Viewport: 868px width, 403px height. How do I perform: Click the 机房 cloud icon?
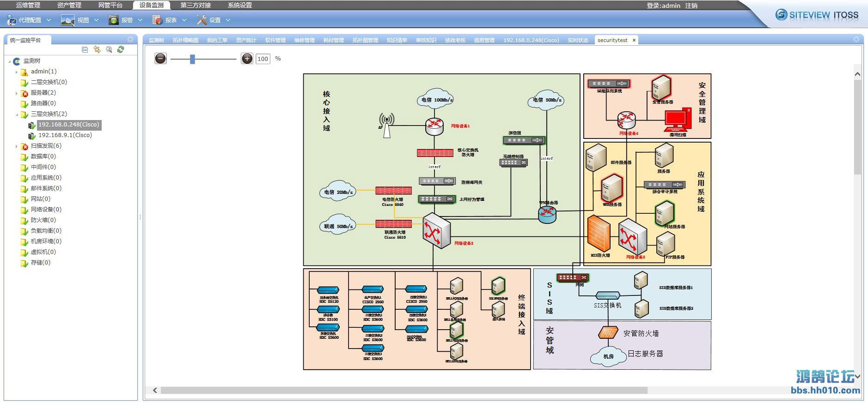608,356
